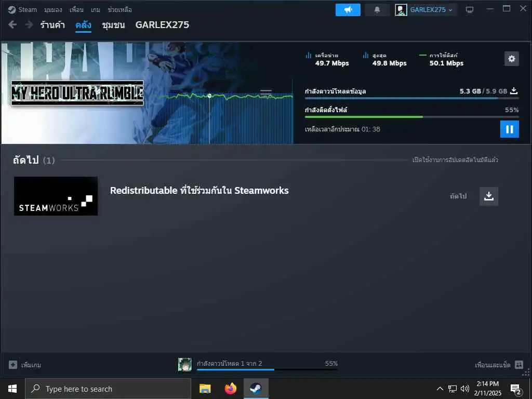The width and height of the screenshot is (532, 399).
Task: Open the bottom download status text
Action: click(229, 363)
